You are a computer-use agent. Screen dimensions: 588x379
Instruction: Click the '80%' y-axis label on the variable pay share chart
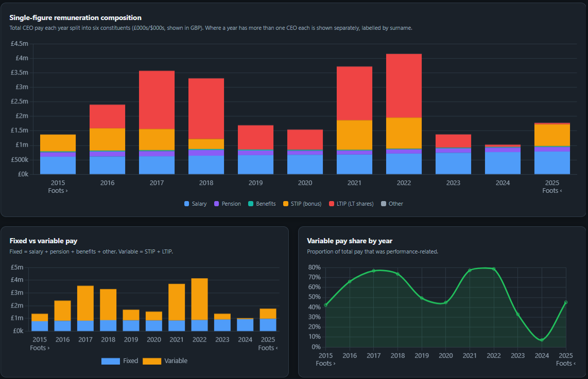(x=314, y=267)
